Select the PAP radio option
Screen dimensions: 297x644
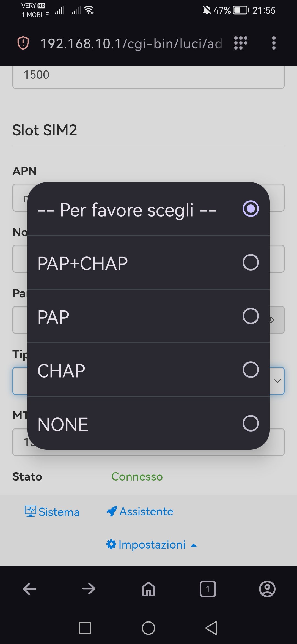point(251,316)
